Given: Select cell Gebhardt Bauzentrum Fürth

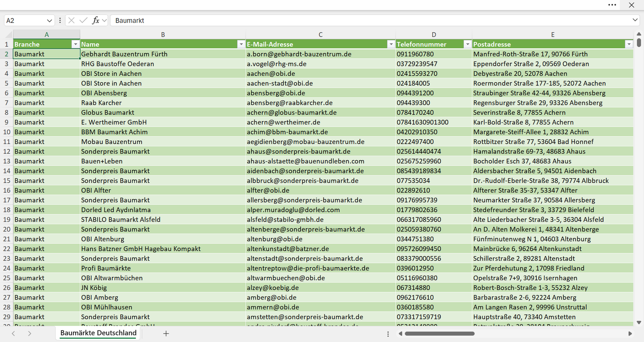Looking at the screenshot, I should (x=163, y=54).
